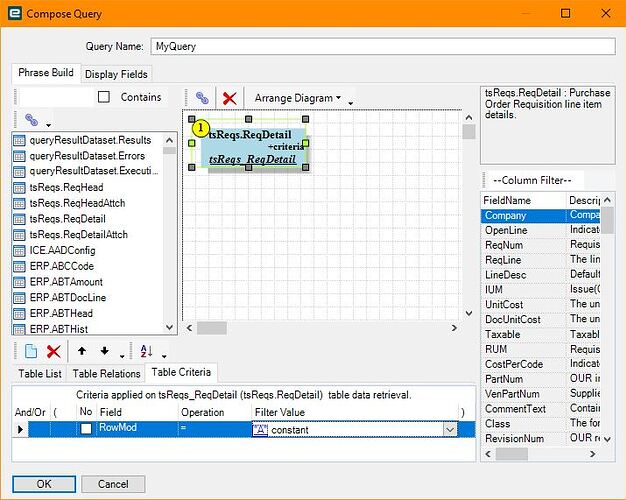Click the RowMod field cell in criteria
The height and width of the screenshot is (500, 626).
pos(137,428)
